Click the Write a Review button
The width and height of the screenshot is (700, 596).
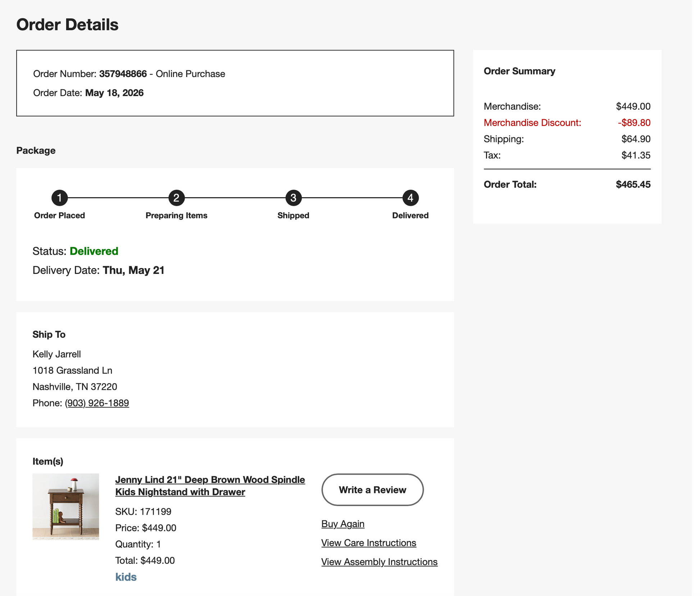[372, 490]
